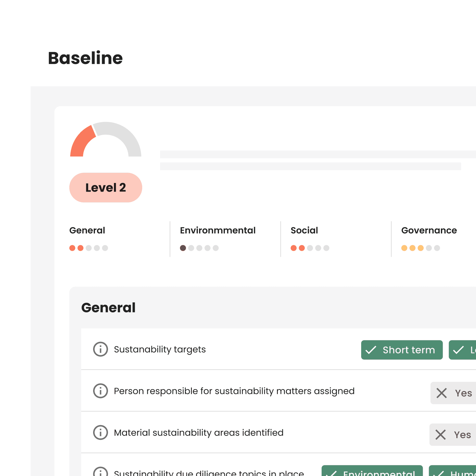Open the Environmental category section
Image resolution: width=476 pixels, height=476 pixels.
218,230
